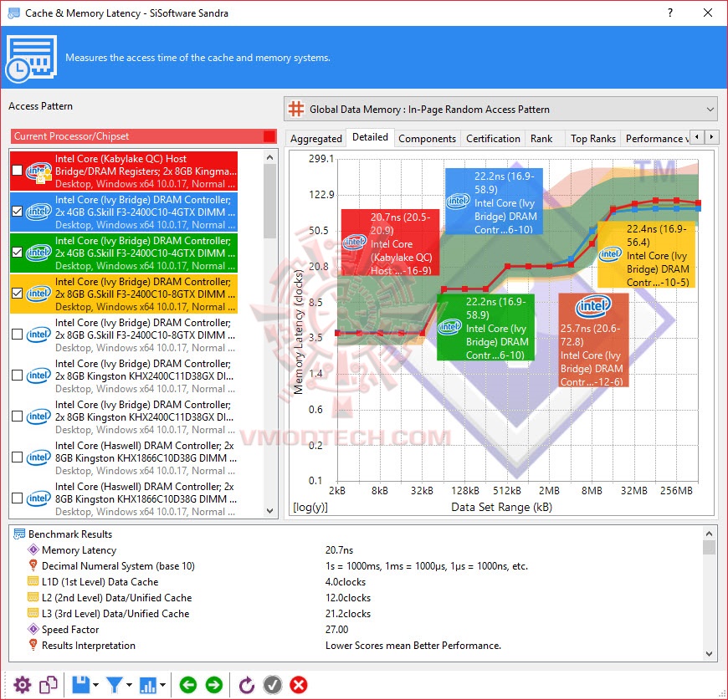Click the hash icon in access pattern combo
The image size is (728, 700).
[295, 109]
